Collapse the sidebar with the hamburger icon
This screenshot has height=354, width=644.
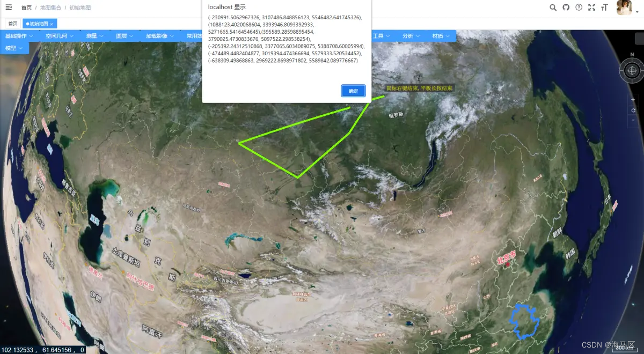pyautogui.click(x=9, y=8)
